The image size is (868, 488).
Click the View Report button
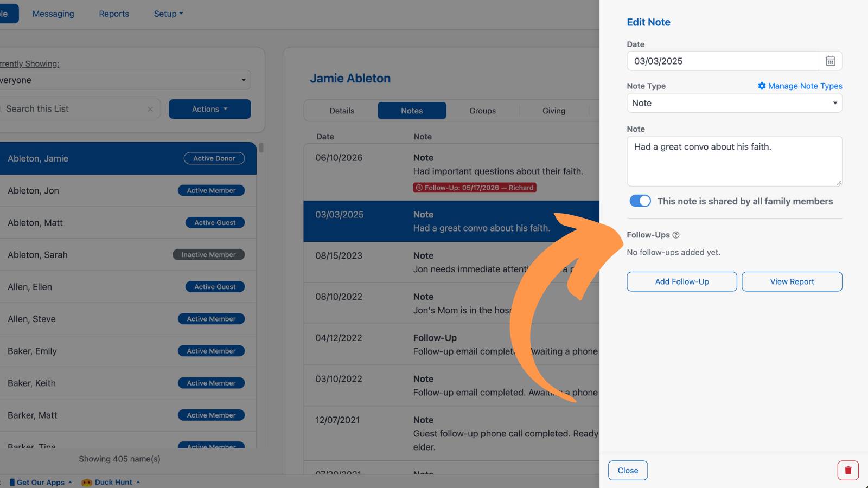[792, 281]
